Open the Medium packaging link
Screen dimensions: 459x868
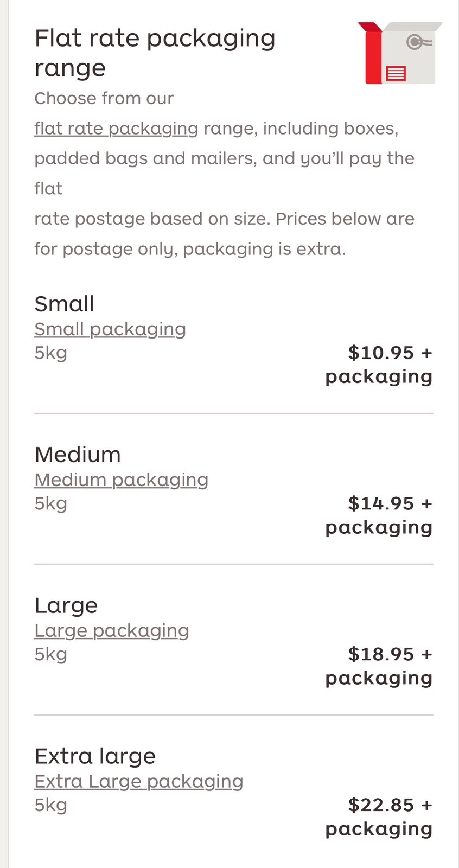click(x=122, y=480)
